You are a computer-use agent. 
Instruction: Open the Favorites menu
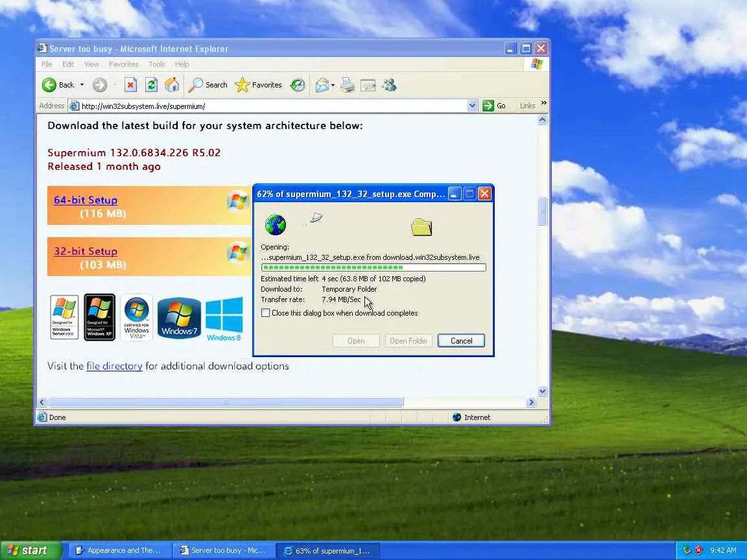coord(123,64)
